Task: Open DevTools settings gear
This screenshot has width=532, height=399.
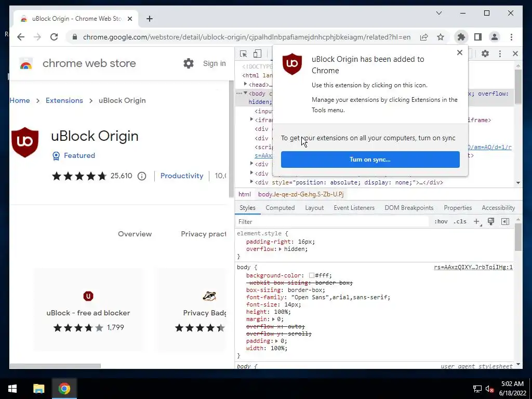Action: (x=485, y=54)
